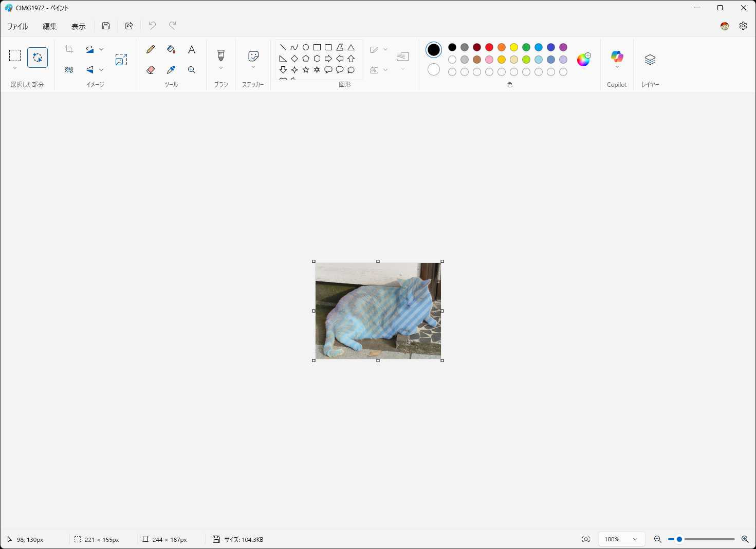This screenshot has height=549, width=756.
Task: Open the flip options dropdown
Action: [x=101, y=70]
